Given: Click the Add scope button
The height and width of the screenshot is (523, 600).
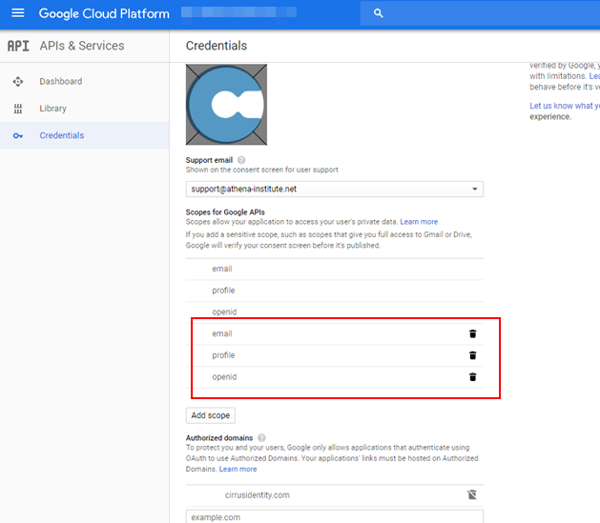Looking at the screenshot, I should [x=210, y=415].
